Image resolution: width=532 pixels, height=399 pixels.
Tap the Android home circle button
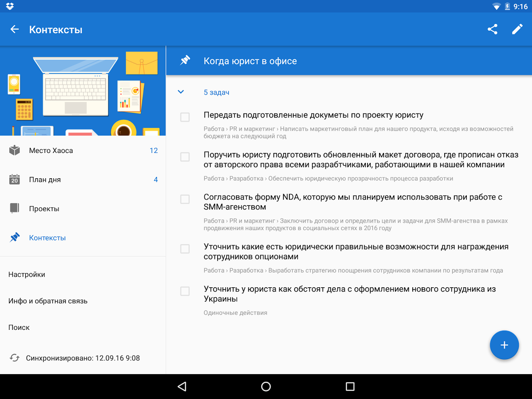266,387
